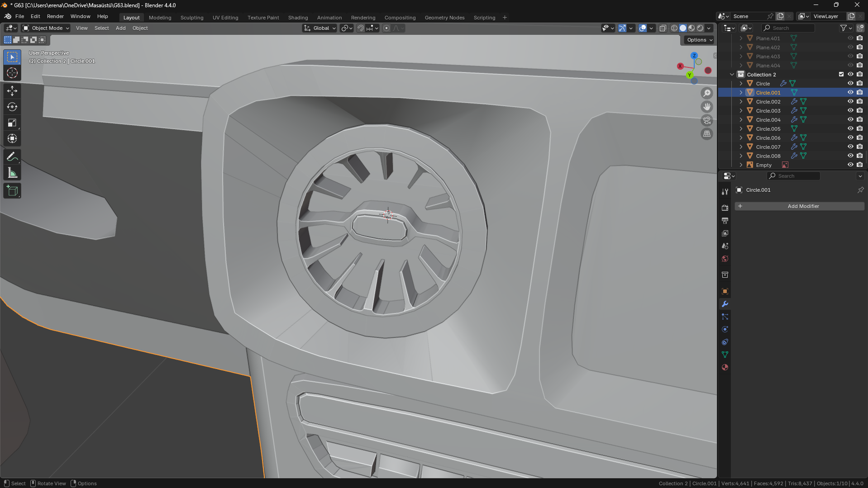Click the Add Modifier button
868x488 pixels.
(799, 206)
